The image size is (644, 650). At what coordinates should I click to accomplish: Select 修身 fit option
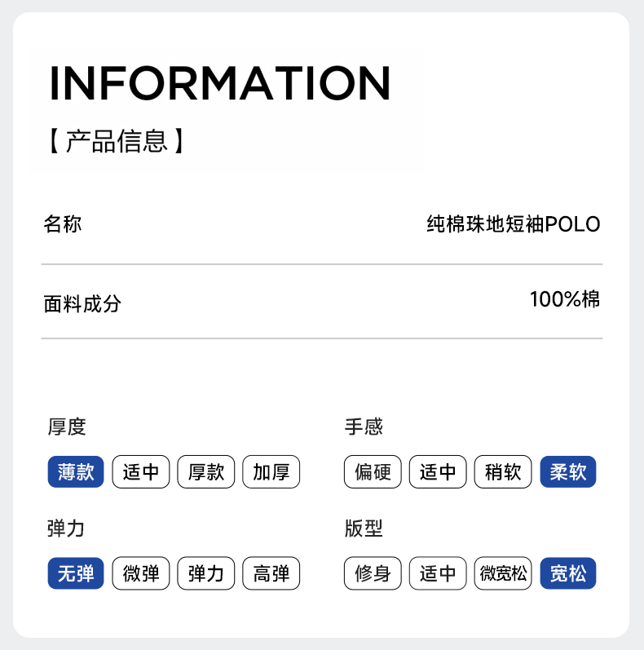click(x=373, y=574)
